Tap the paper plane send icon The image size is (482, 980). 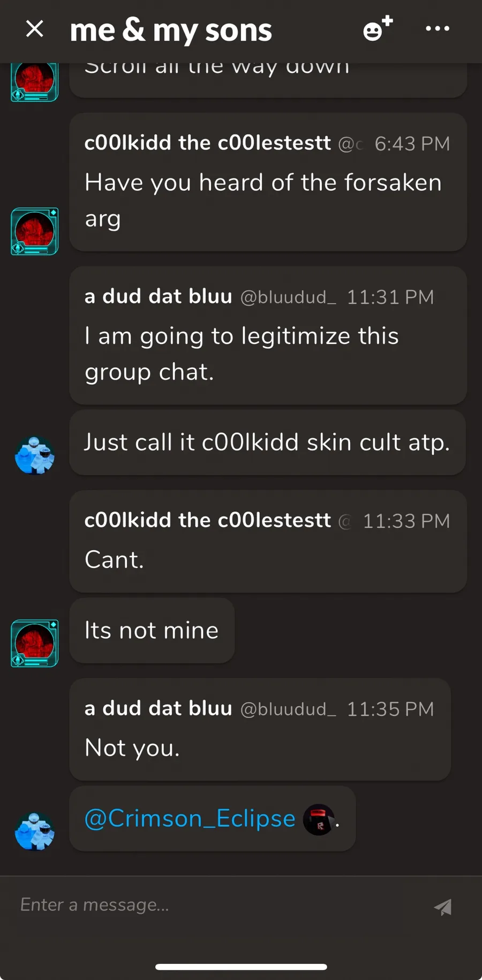click(x=443, y=907)
